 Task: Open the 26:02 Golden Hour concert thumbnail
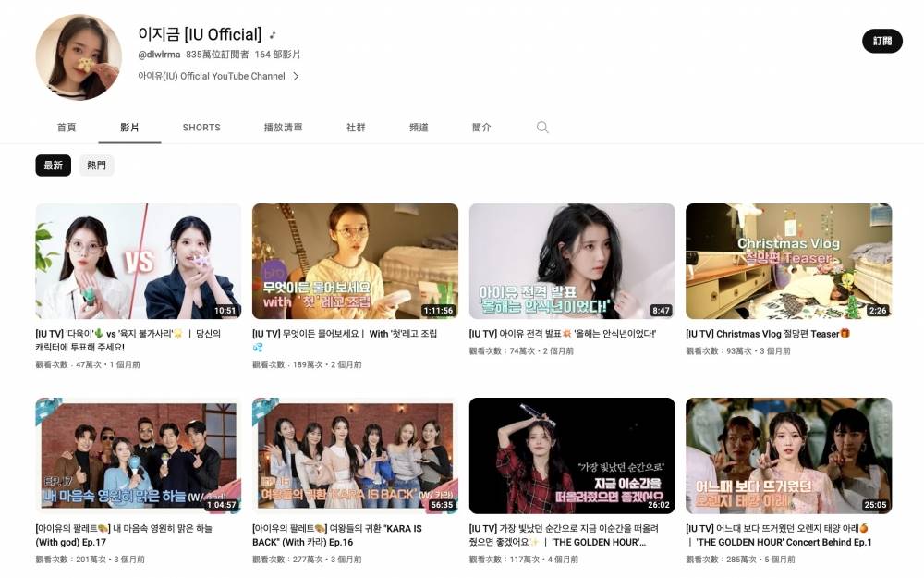pos(572,455)
